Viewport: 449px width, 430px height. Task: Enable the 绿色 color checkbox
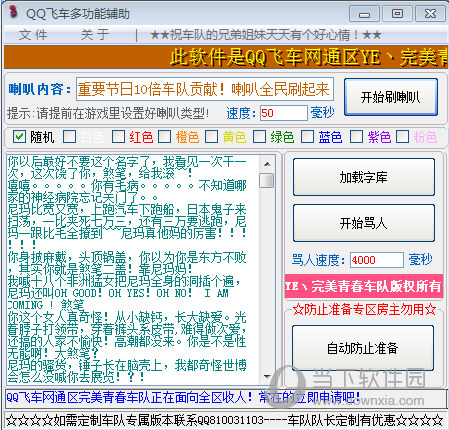pyautogui.click(x=259, y=137)
